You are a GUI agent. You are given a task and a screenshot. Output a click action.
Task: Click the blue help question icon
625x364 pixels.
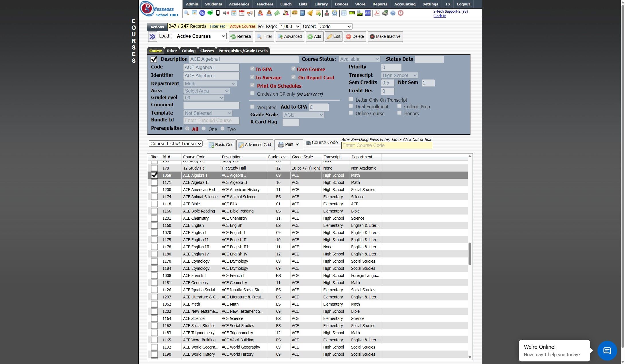pos(393,13)
